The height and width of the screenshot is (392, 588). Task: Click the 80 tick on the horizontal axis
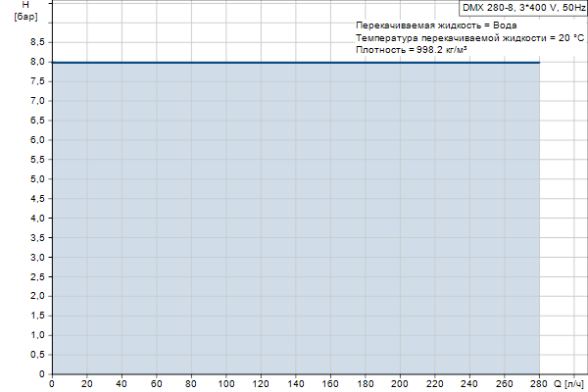coord(191,383)
